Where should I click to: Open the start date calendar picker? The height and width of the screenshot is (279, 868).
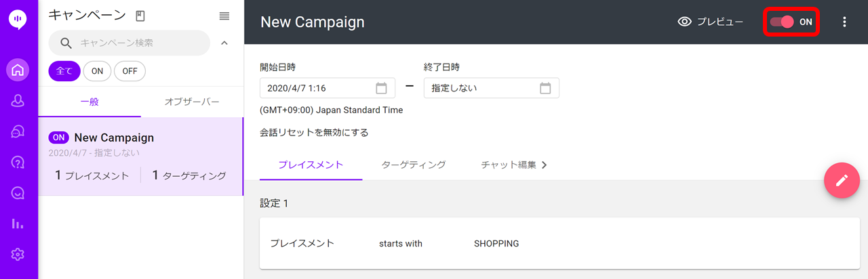click(x=381, y=88)
